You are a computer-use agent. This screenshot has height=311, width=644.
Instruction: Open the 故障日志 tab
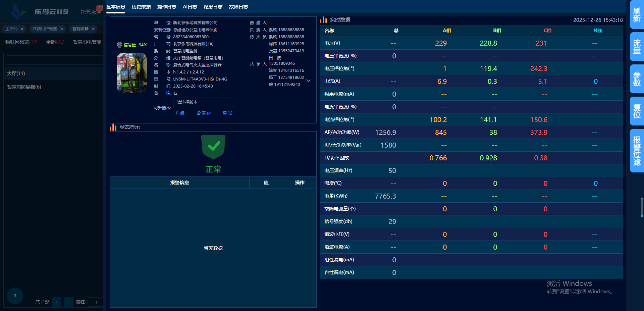tap(238, 7)
